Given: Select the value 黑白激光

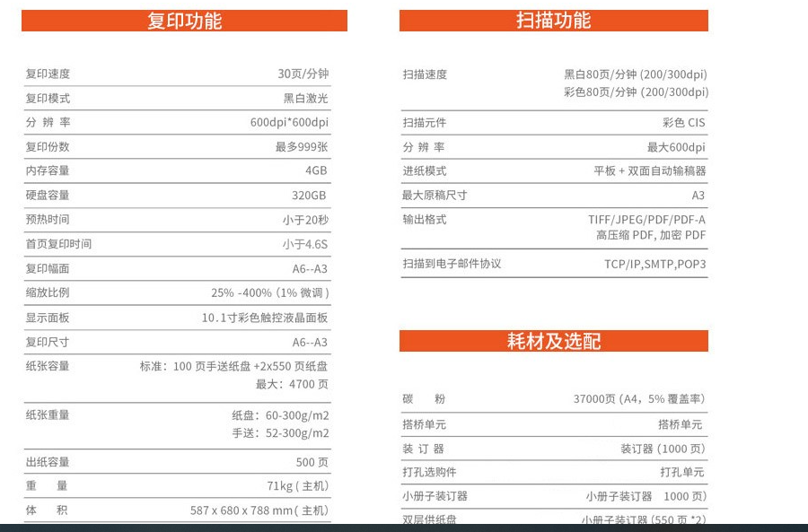Looking at the screenshot, I should coord(305,98).
